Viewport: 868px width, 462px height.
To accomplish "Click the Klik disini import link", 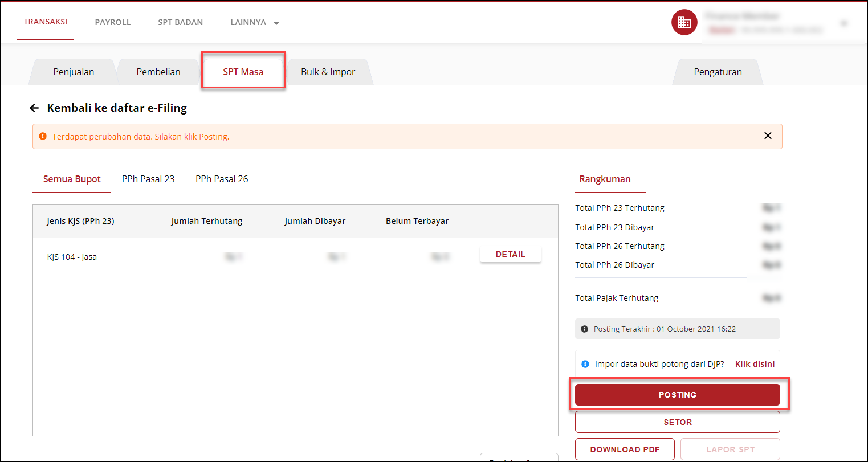I will (755, 364).
